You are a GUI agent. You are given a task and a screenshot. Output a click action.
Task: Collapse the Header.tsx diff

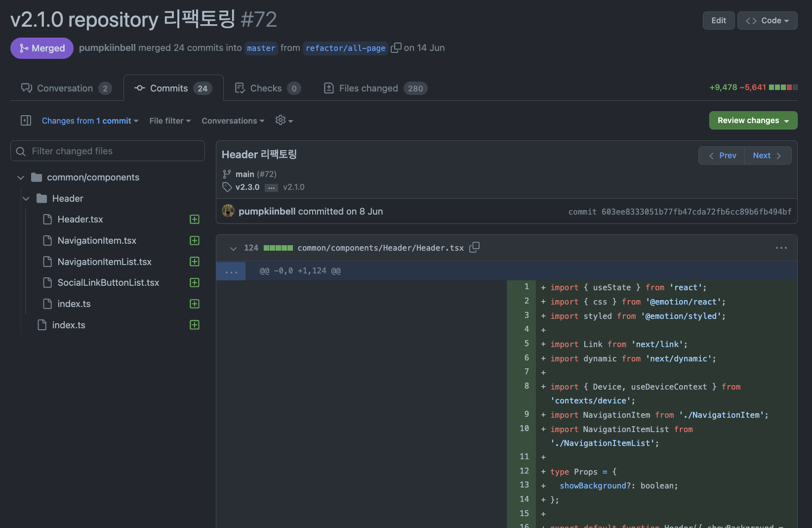point(233,248)
